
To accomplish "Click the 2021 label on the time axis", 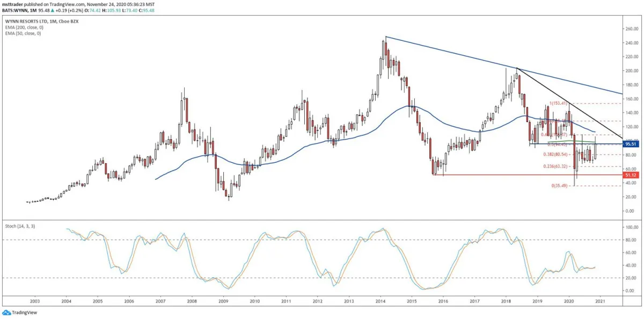I will pyautogui.click(x=600, y=302).
